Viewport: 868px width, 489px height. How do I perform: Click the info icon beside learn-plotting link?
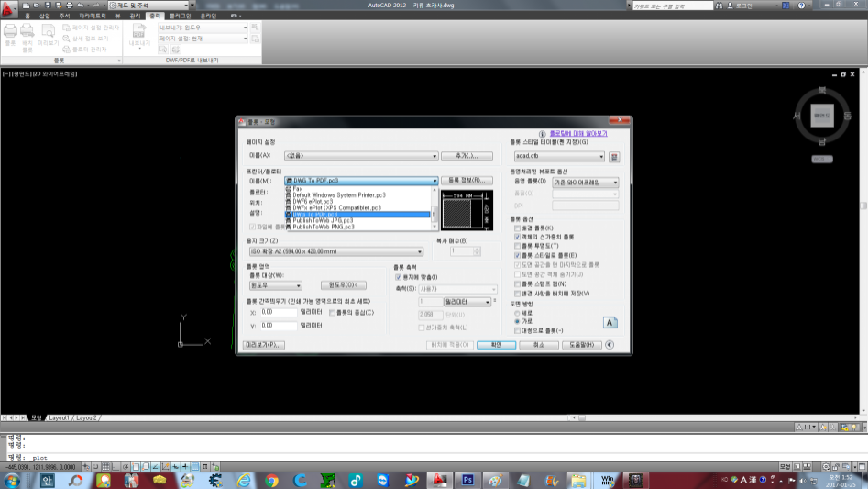point(542,134)
